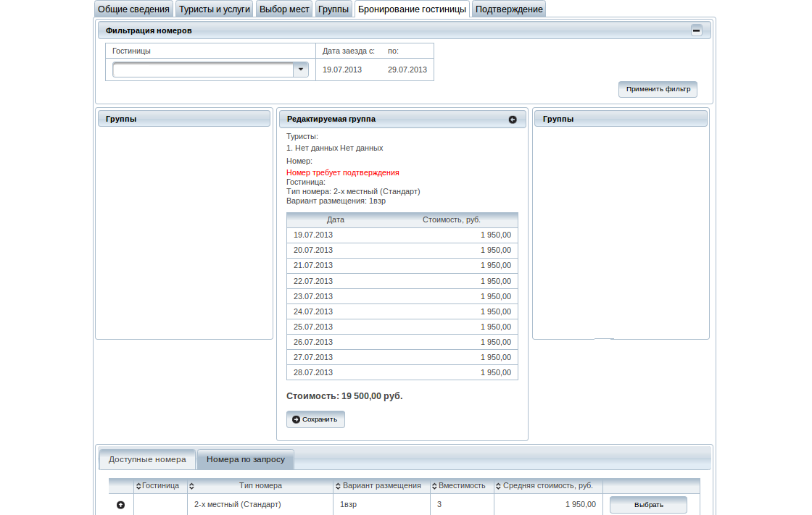Click the arrow icon in Редактируемая группа header
The width and height of the screenshot is (812, 515).
click(513, 120)
